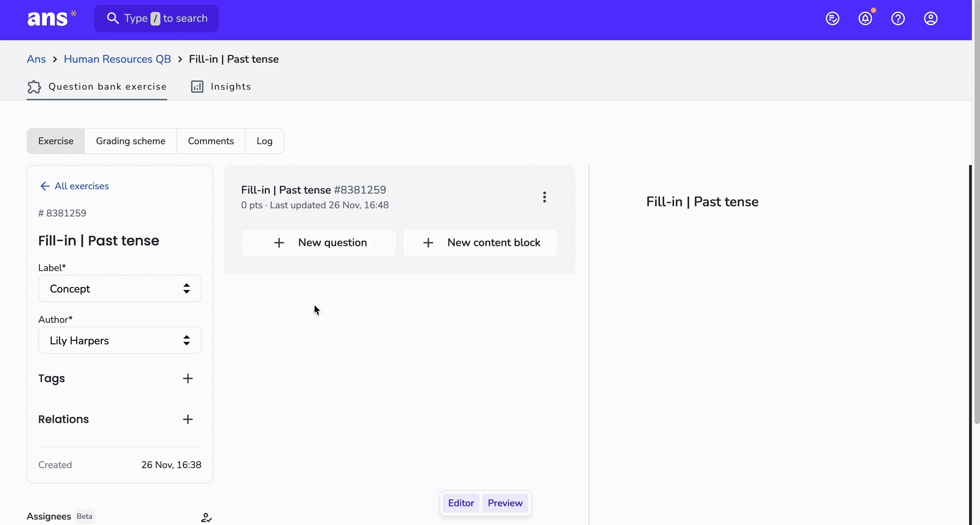The height and width of the screenshot is (525, 980).
Task: Click the Fill-in | Past tense sidebar title
Action: point(99,241)
